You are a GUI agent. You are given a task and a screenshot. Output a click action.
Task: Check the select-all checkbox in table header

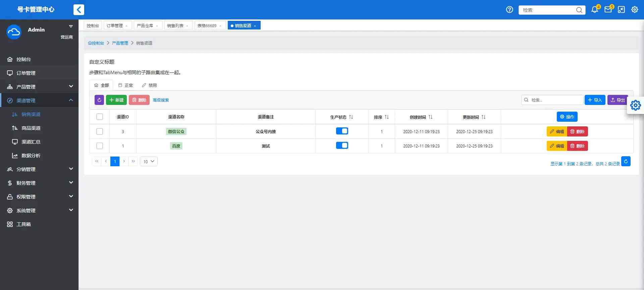point(100,117)
